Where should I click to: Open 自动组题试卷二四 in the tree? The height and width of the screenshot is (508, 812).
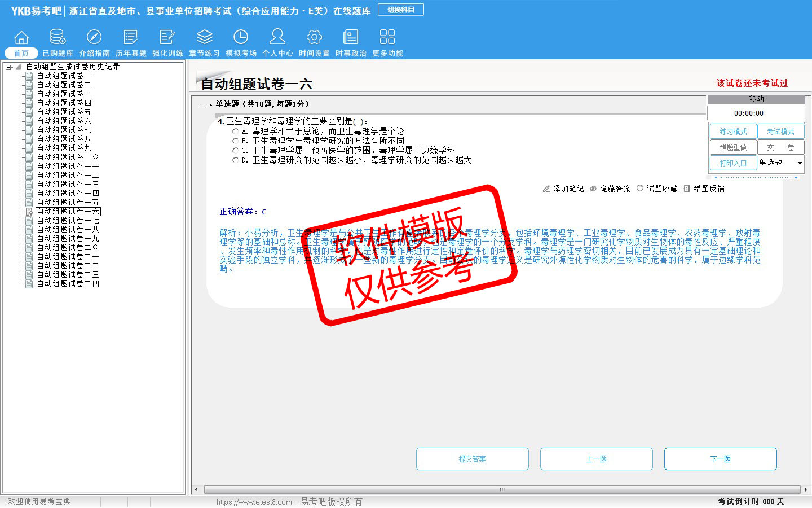coord(68,283)
